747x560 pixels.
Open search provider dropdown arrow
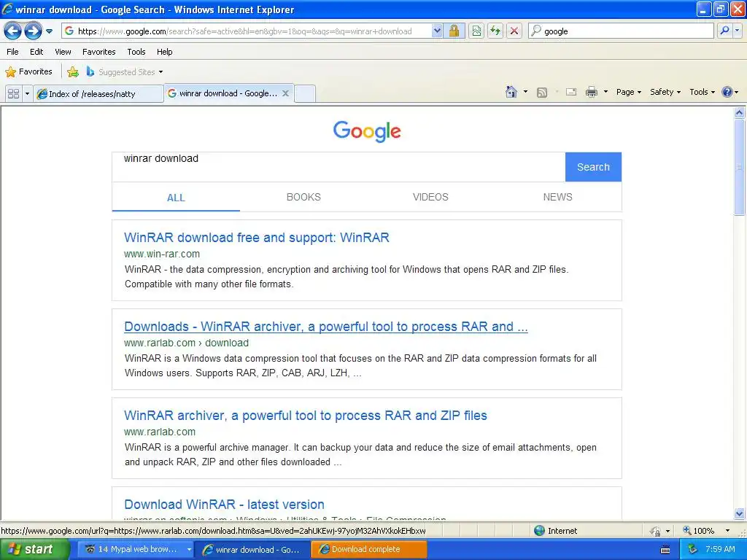click(x=738, y=31)
